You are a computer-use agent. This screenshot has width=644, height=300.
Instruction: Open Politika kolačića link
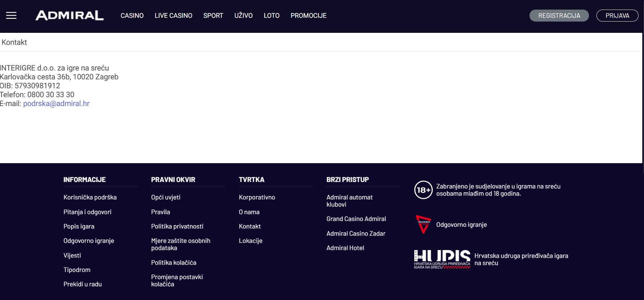point(174,263)
